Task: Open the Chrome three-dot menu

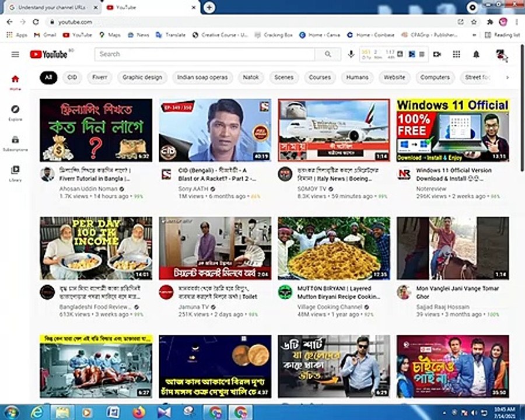Action: 517,22
